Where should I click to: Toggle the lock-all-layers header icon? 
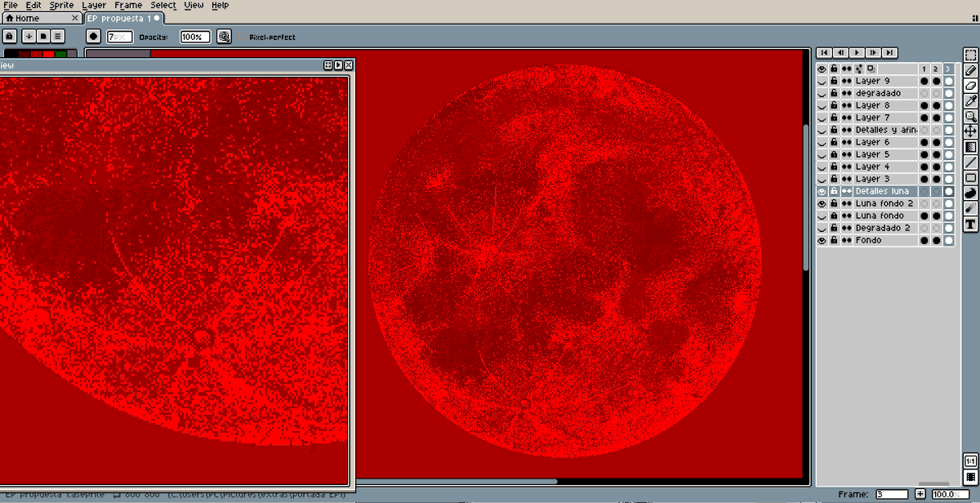pos(834,69)
